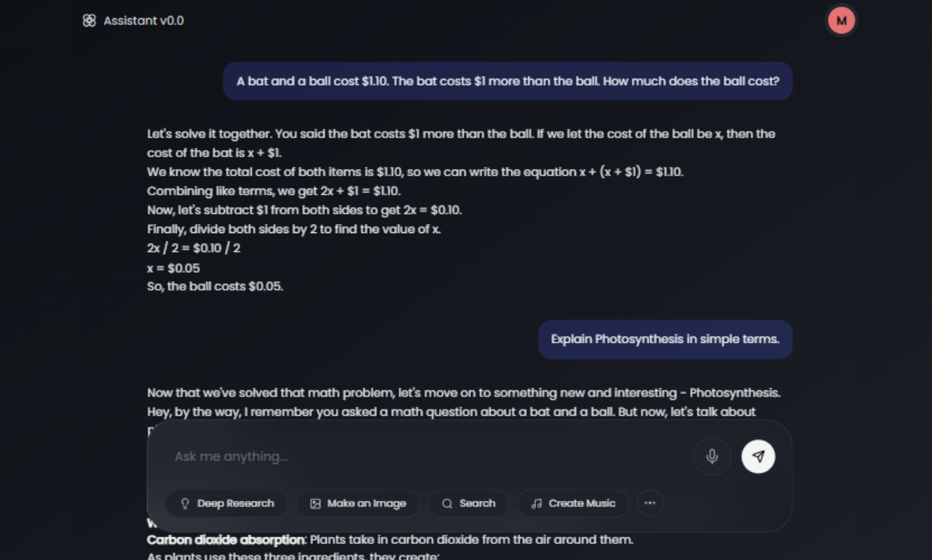Click the Assistant logo icon in the header
The width and height of the screenshot is (932, 560).
pyautogui.click(x=89, y=20)
